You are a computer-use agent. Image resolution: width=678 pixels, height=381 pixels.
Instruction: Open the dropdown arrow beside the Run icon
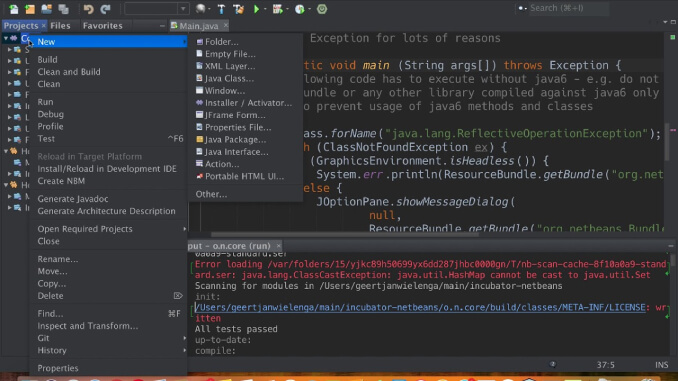(265, 9)
